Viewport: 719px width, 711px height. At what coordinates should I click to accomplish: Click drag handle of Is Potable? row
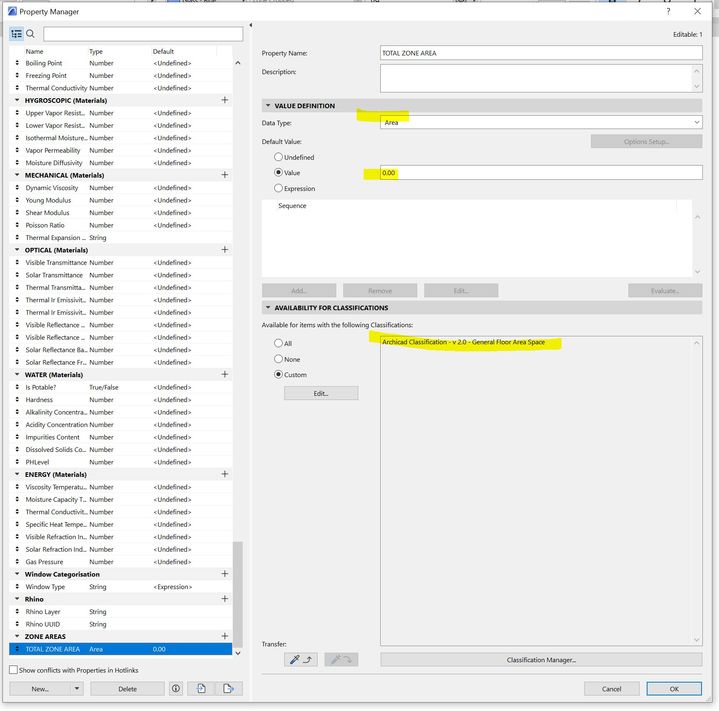17,387
